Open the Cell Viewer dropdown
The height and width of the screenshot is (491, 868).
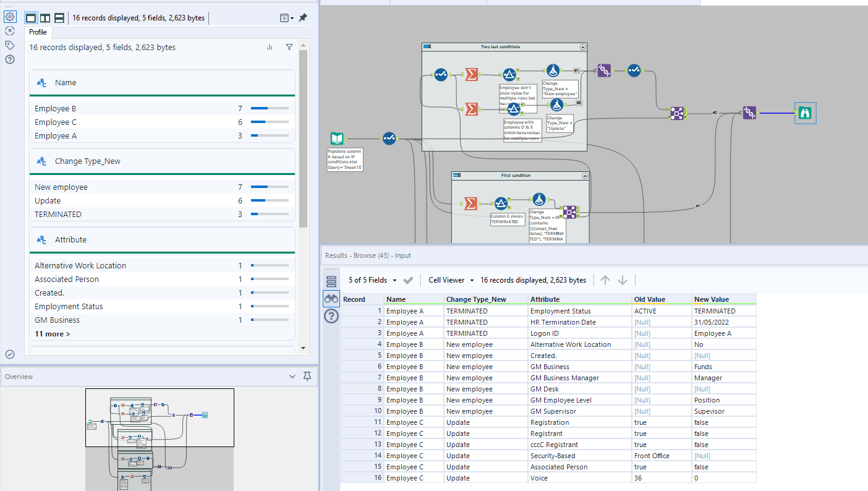coord(451,280)
